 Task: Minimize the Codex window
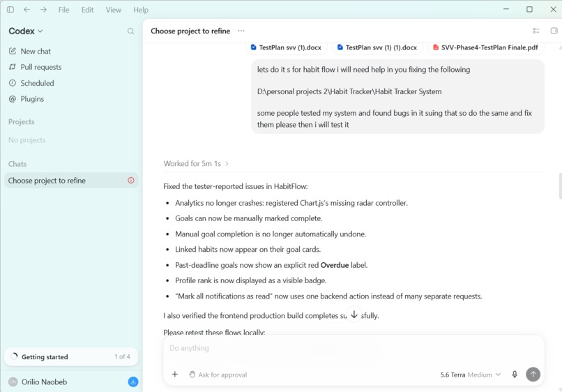pyautogui.click(x=506, y=9)
